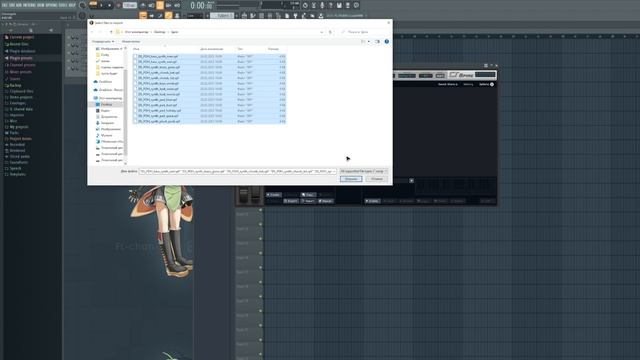Open the Templates folder in browser
The height and width of the screenshot is (360, 640).
18,174
